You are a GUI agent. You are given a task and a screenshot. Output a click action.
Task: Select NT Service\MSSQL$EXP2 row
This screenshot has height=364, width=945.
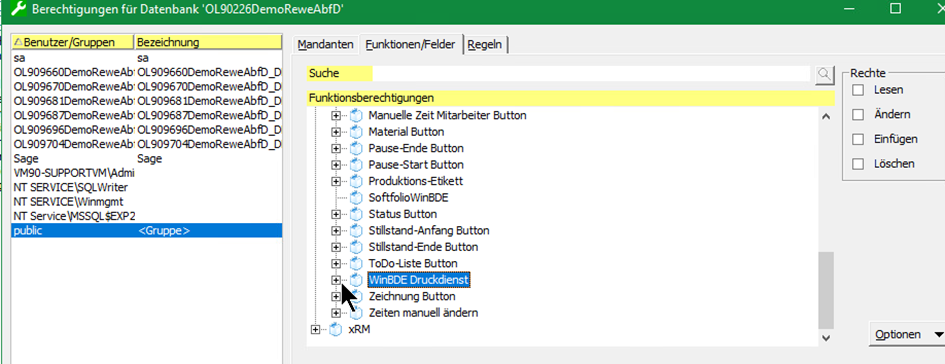click(x=146, y=216)
